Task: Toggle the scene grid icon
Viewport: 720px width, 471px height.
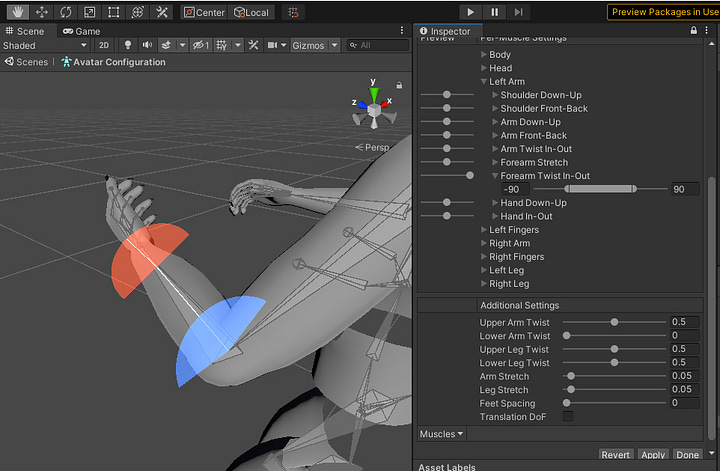Action: (222, 45)
